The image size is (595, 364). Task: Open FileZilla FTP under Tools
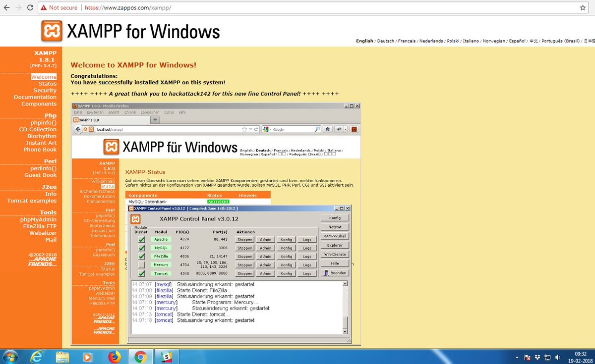[40, 226]
